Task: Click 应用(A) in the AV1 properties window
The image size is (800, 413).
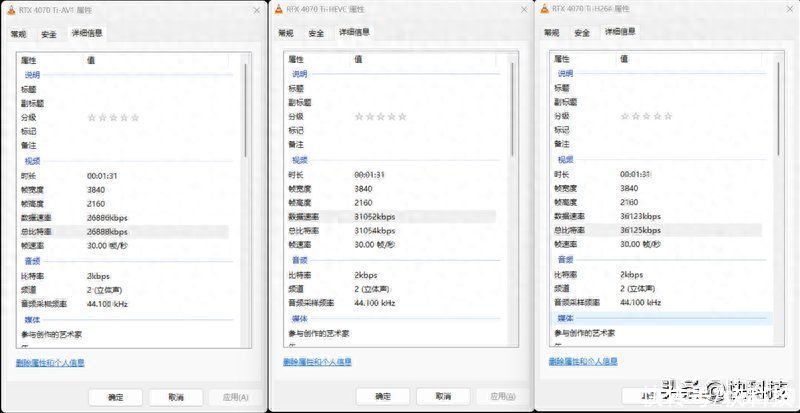Action: [x=236, y=397]
